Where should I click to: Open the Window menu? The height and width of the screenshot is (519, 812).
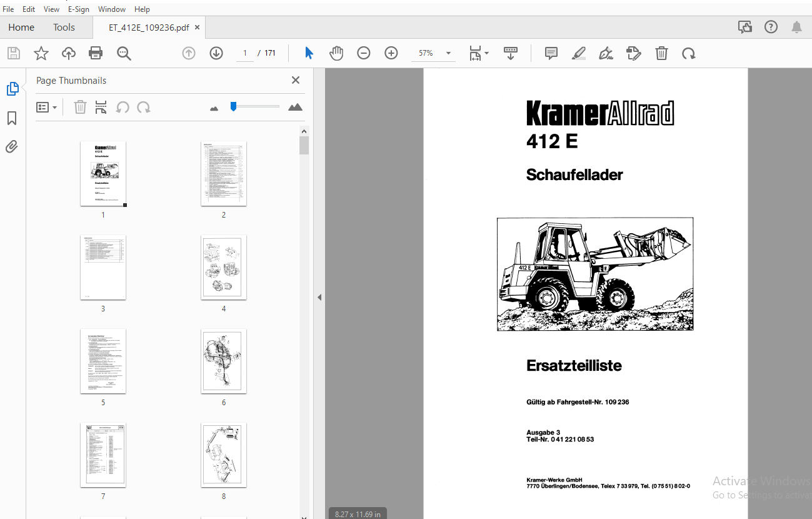pos(112,9)
